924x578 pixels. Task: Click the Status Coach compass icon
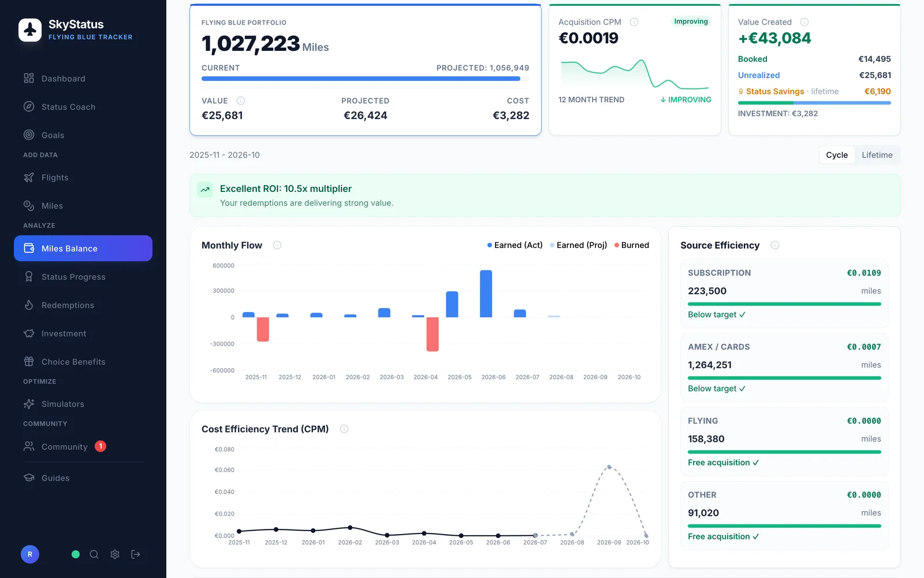(29, 106)
